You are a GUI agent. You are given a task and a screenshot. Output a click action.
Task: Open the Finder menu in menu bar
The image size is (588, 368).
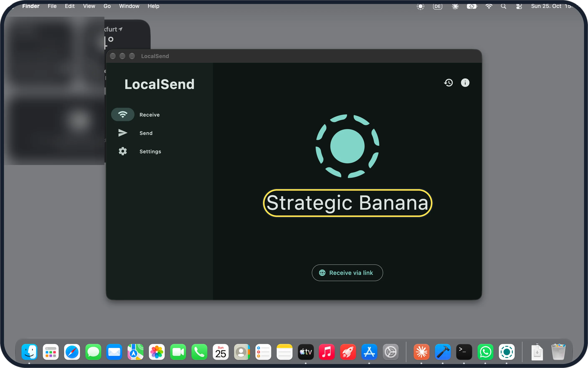[x=31, y=6]
